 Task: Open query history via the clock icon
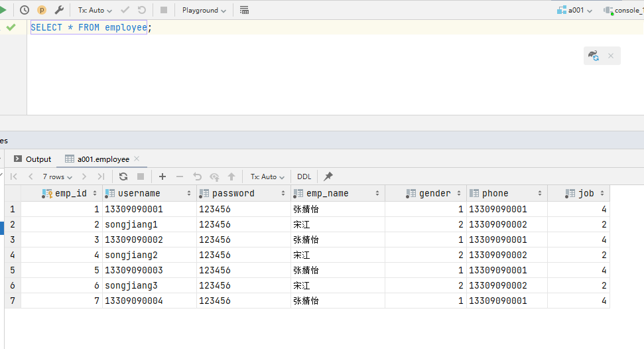[x=25, y=10]
